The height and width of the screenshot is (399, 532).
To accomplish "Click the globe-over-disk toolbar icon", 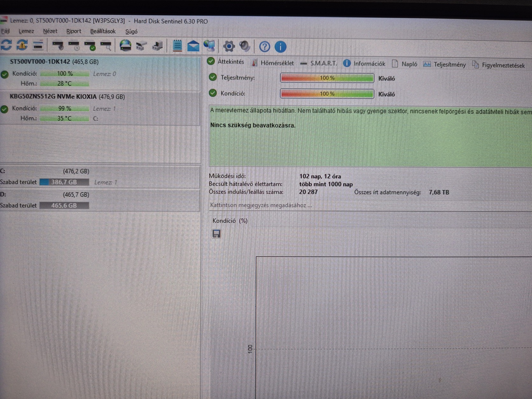I will [x=125, y=46].
